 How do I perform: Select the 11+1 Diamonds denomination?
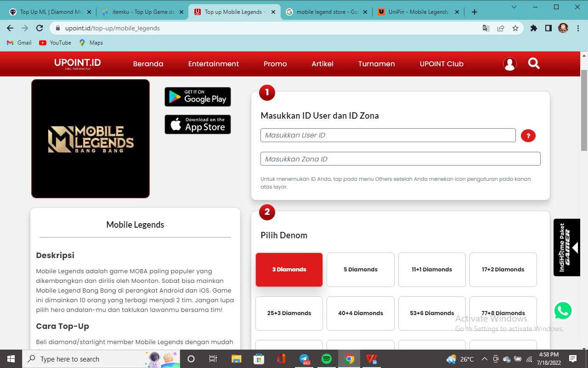pos(432,270)
